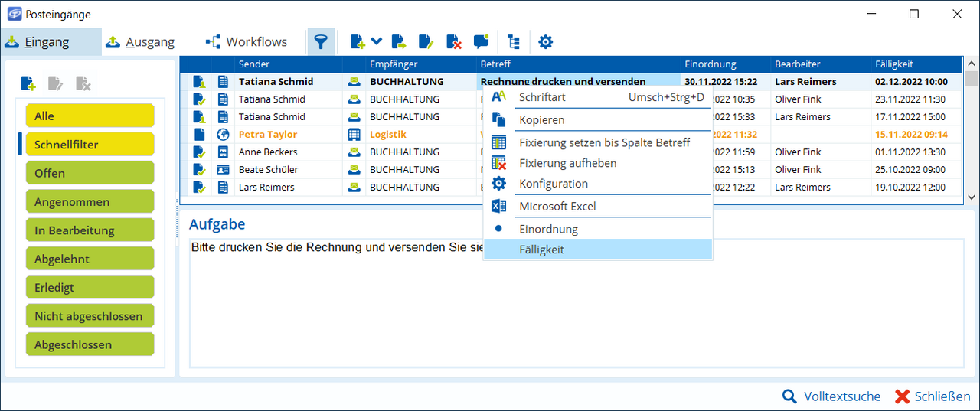Click the edit document pencil icon in toolbar
This screenshot has width=980, height=411.
pos(426,42)
